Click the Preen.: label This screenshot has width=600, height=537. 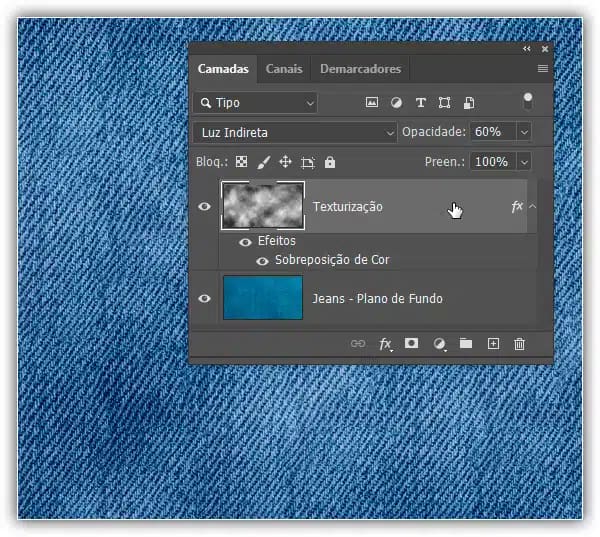[444, 162]
